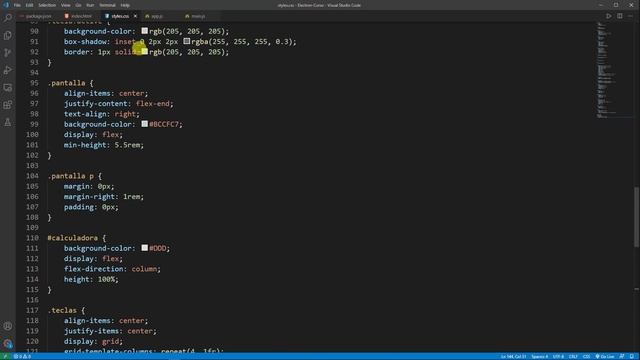Switch to the index.html tab
Image resolution: width=640 pixels, height=360 pixels.
80,16
